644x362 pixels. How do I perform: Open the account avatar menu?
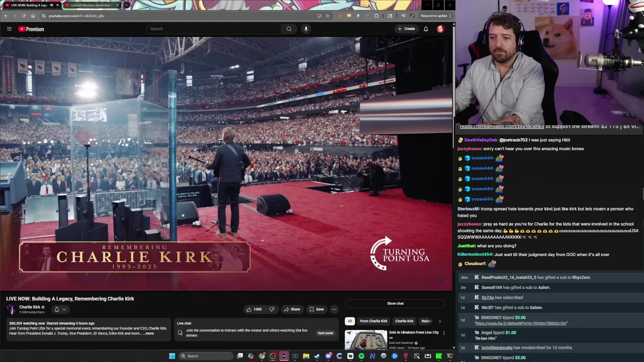[440, 29]
